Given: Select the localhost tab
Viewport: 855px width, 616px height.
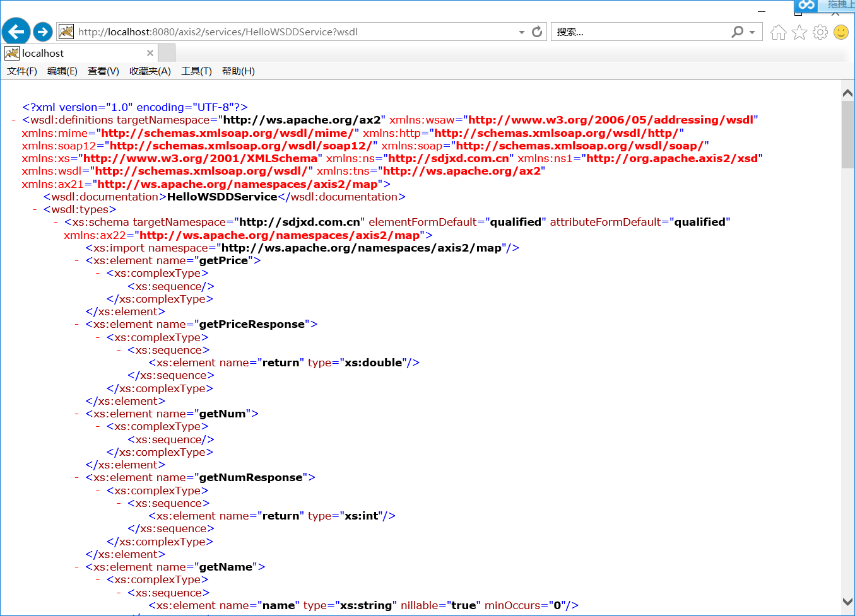Looking at the screenshot, I should 79,53.
